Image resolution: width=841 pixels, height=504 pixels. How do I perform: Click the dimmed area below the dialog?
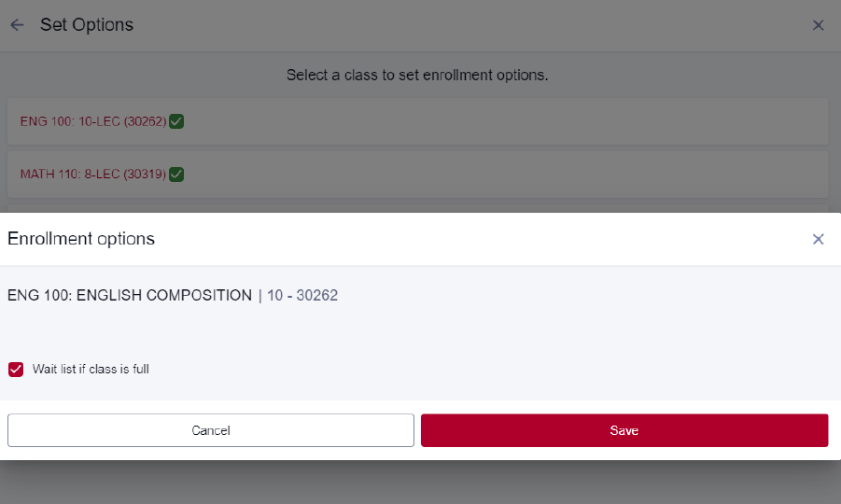point(420,482)
